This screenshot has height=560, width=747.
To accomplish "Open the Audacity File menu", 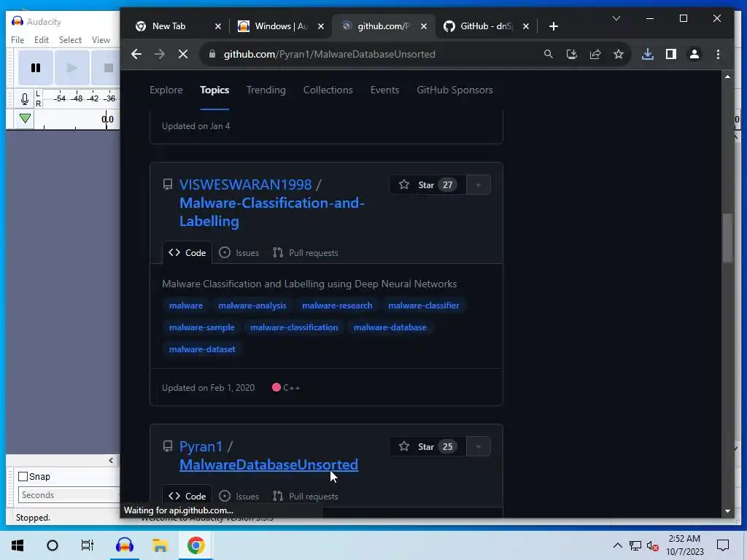I will 18,40.
